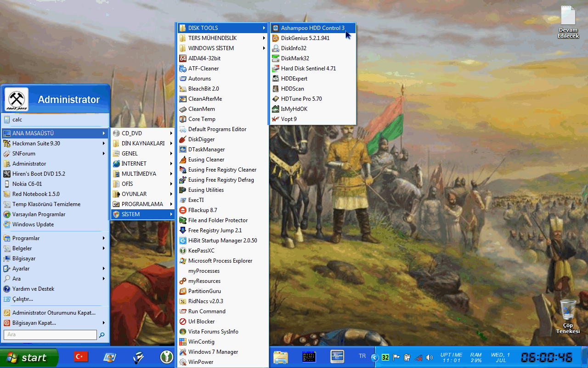Open Microsoft Process Explorer icon

tap(182, 261)
